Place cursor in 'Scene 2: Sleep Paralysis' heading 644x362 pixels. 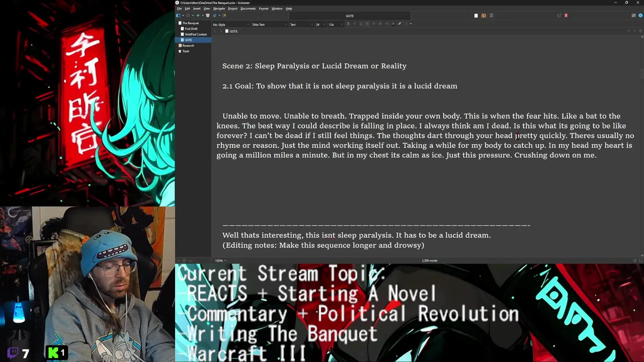pos(314,66)
